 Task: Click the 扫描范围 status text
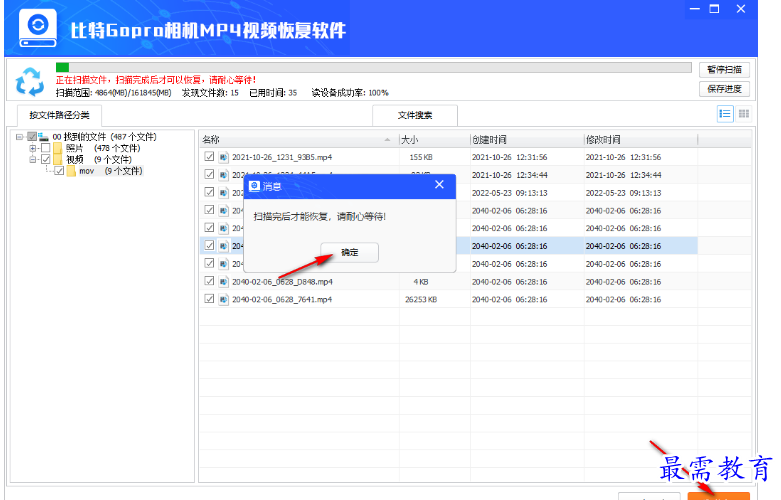(114, 93)
